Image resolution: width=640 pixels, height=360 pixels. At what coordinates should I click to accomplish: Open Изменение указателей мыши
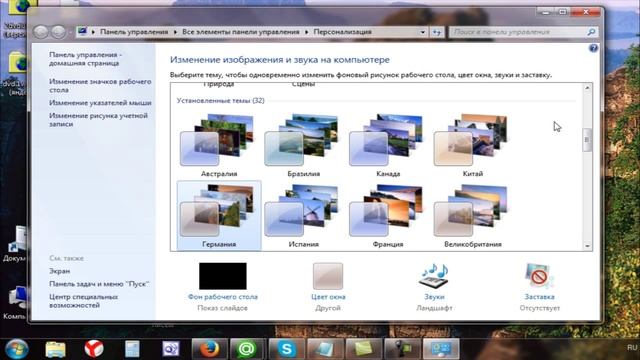[x=100, y=103]
